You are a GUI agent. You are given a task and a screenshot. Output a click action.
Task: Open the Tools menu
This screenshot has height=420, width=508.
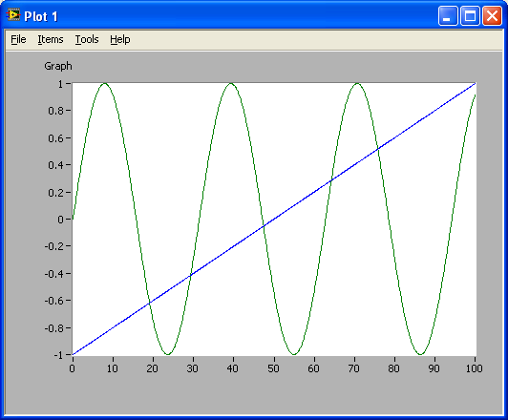coord(87,39)
